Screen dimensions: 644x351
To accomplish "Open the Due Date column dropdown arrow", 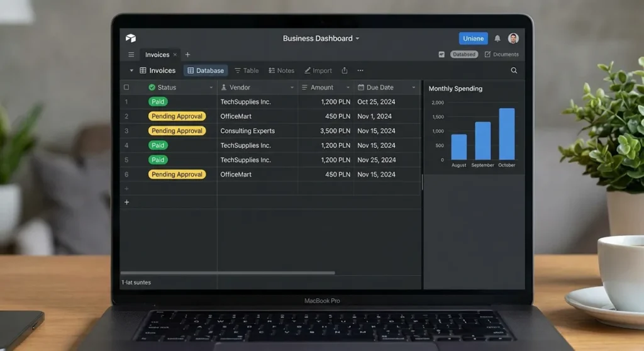I will tap(414, 87).
